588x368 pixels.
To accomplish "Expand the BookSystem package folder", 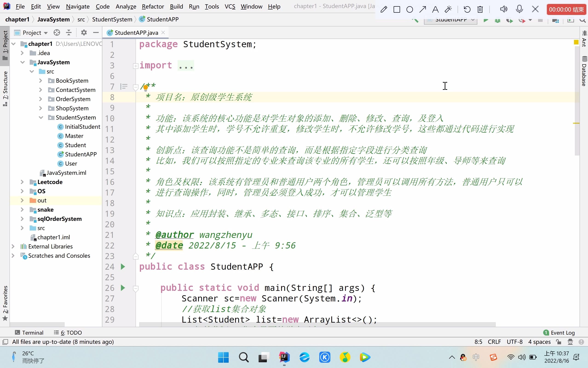I will pos(40,81).
